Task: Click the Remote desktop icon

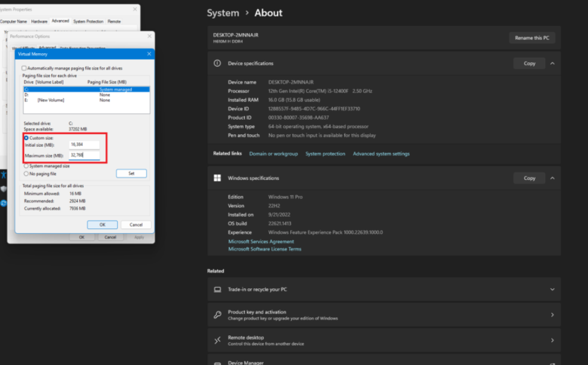Action: 217,340
